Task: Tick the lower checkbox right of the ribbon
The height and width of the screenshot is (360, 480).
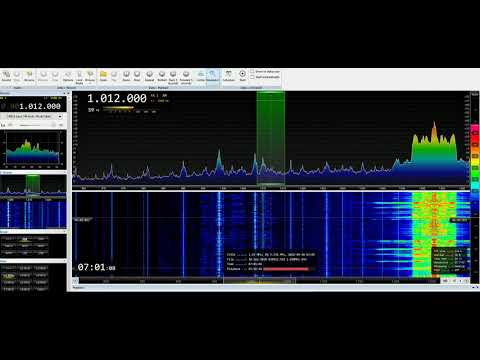Action: pyautogui.click(x=252, y=77)
